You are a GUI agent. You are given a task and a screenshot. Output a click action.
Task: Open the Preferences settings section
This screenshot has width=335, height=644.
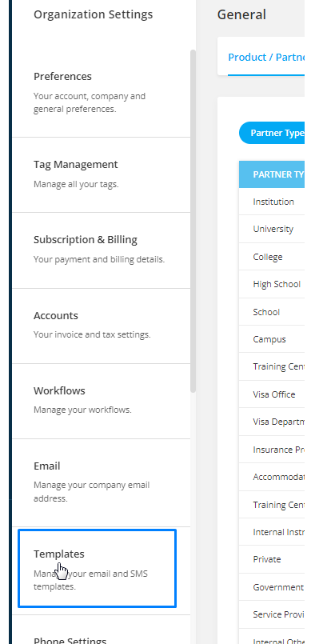[101, 93]
